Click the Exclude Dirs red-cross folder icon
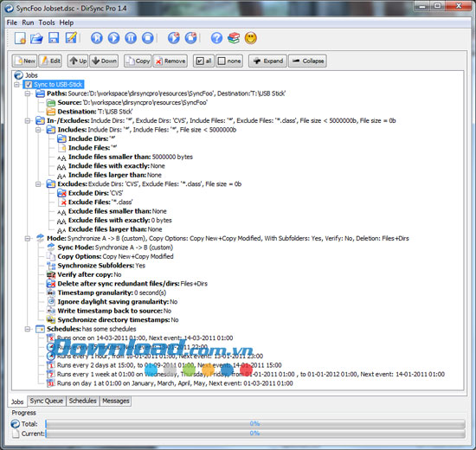Image resolution: width=476 pixels, height=450 pixels. pos(61,193)
